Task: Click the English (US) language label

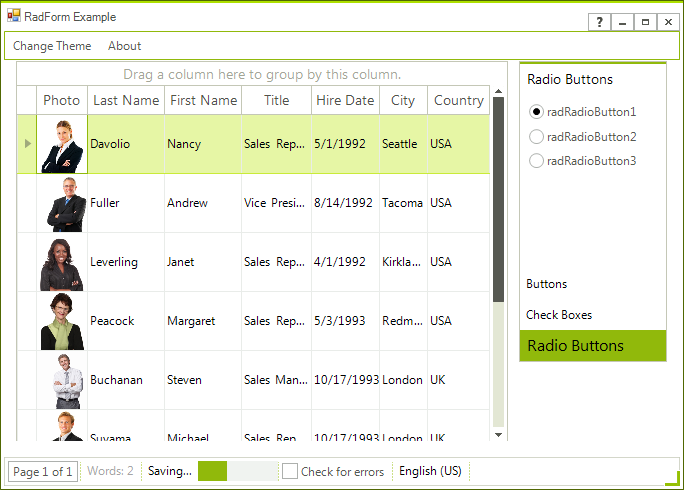Action: [x=430, y=471]
